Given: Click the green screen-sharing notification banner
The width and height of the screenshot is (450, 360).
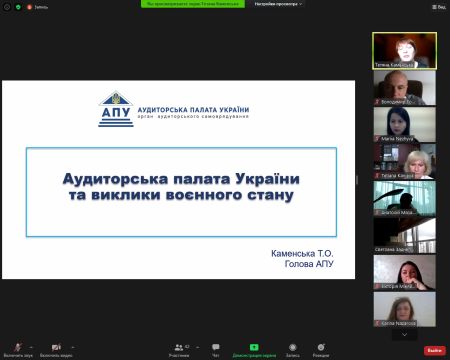Looking at the screenshot, I should [193, 4].
